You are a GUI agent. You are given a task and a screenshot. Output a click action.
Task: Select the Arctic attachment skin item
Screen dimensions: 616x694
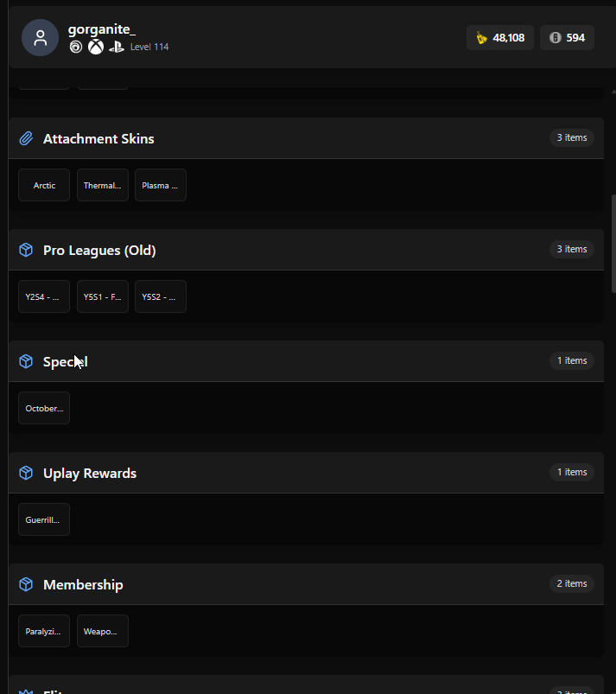(44, 185)
